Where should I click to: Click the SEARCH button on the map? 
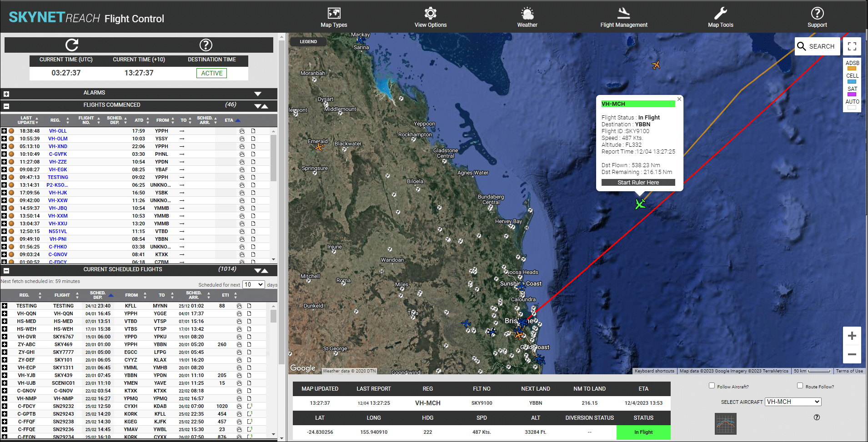pyautogui.click(x=817, y=46)
